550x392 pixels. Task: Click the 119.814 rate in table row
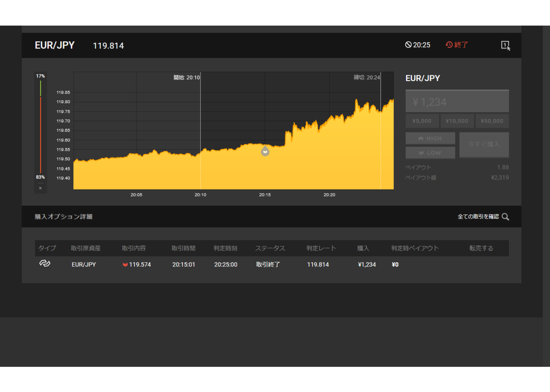[x=318, y=264]
